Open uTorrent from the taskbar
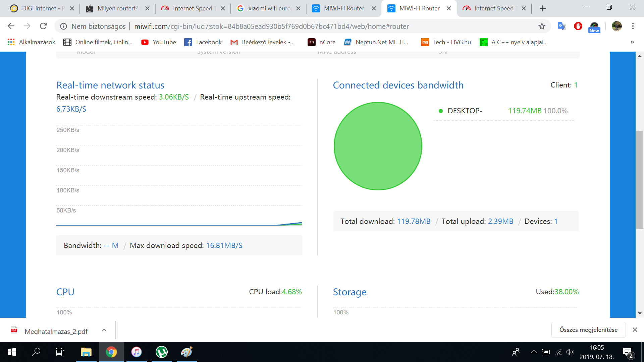This screenshot has height=362, width=644. click(x=162, y=352)
